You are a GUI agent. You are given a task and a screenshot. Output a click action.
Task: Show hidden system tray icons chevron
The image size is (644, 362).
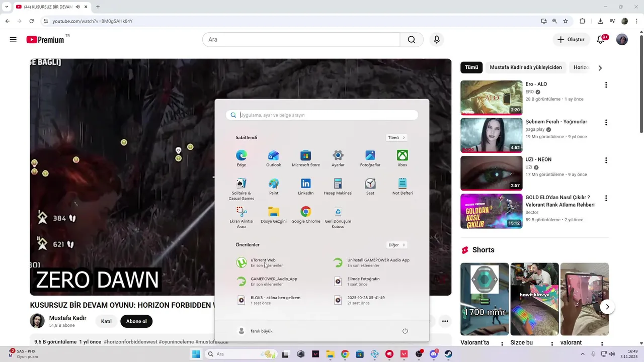[583, 354]
